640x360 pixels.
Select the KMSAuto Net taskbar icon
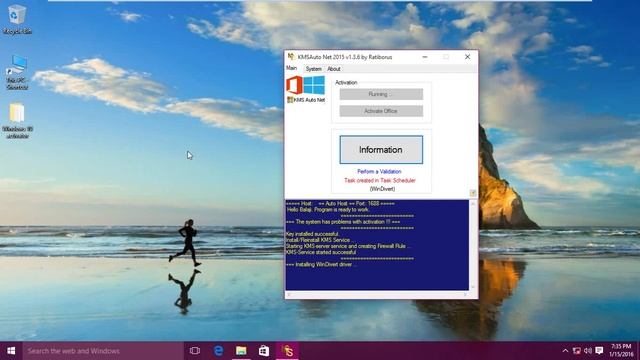point(287,351)
